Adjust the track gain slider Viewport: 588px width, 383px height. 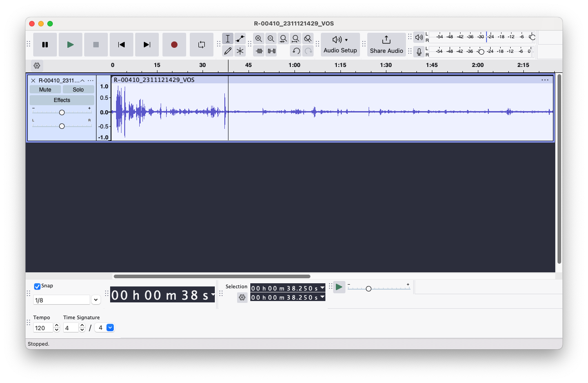[x=62, y=112]
